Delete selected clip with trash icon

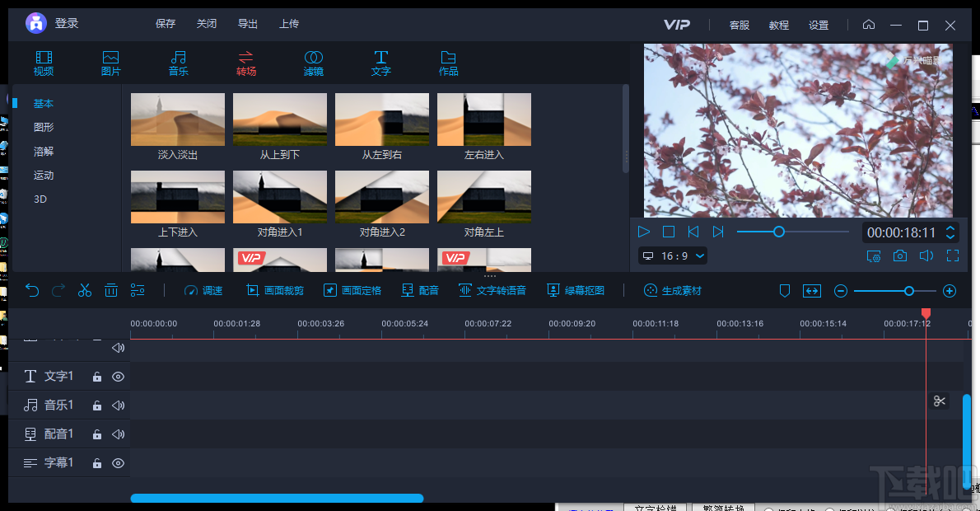[x=110, y=290]
